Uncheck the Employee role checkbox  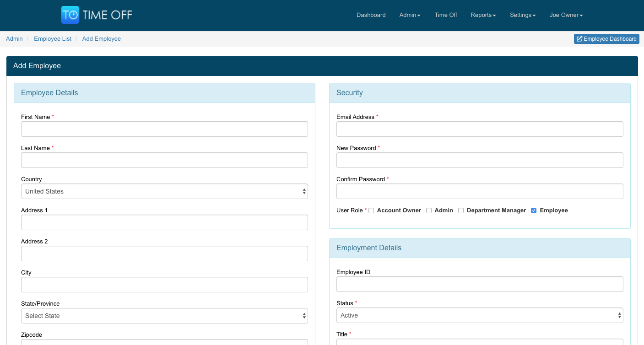coord(534,210)
